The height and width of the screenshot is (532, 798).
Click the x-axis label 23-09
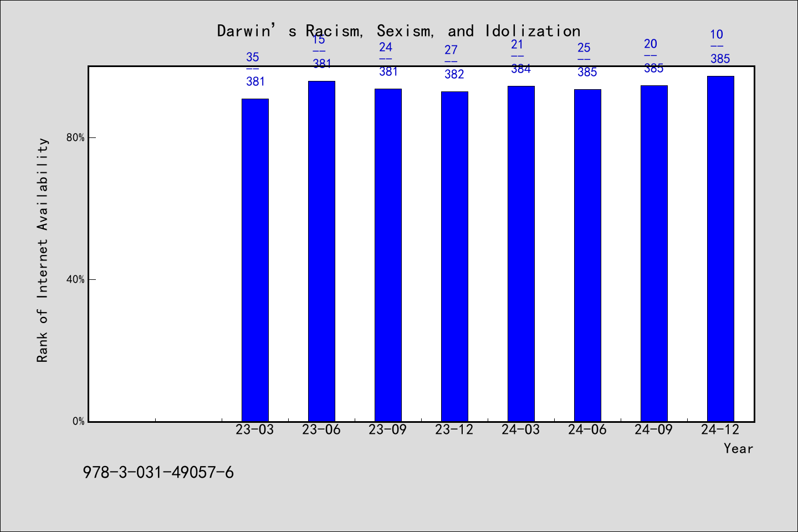click(388, 429)
